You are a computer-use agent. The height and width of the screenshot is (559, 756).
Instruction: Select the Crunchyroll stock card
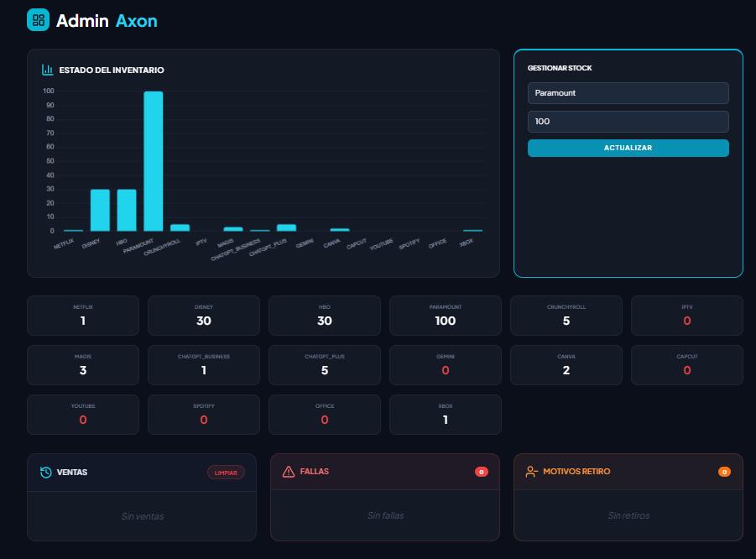[566, 316]
